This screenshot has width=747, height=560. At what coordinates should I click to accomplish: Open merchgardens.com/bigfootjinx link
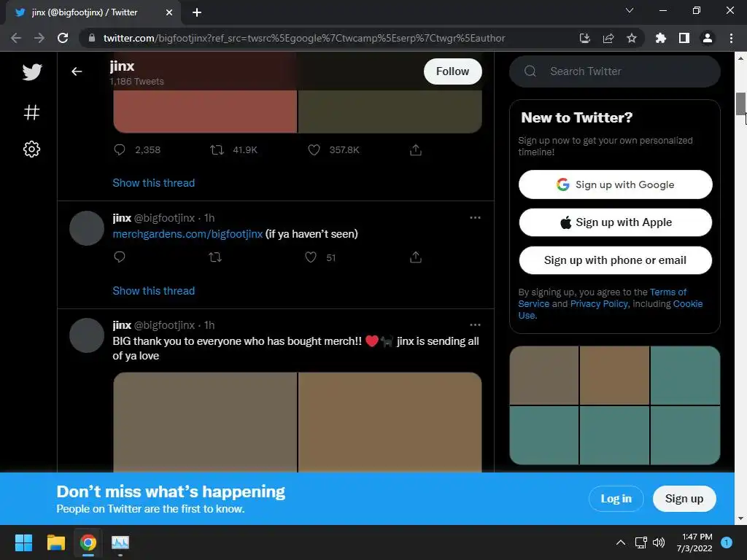click(187, 234)
